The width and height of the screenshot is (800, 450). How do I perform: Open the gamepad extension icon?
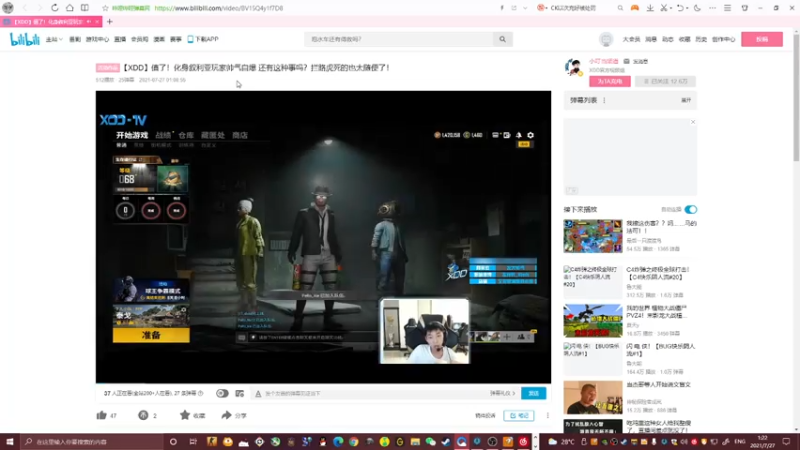635,8
